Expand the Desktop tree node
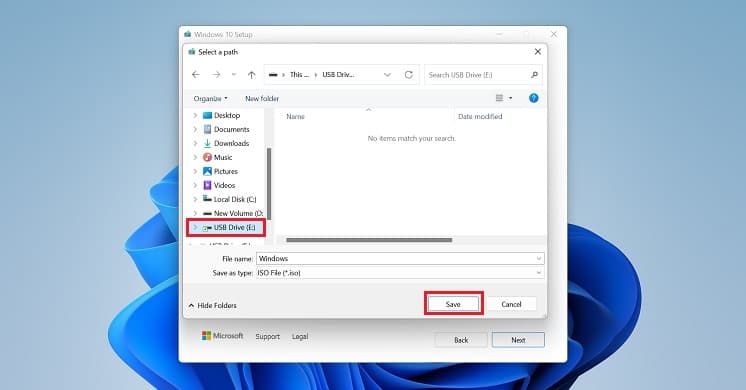Screen dimensions: 746x390 195,115
